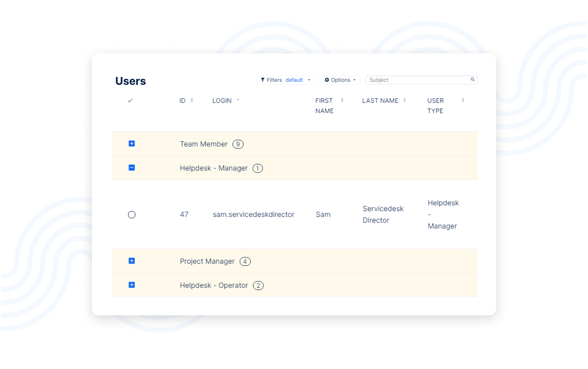
Task: Click the Subject search input field
Action: click(x=418, y=80)
